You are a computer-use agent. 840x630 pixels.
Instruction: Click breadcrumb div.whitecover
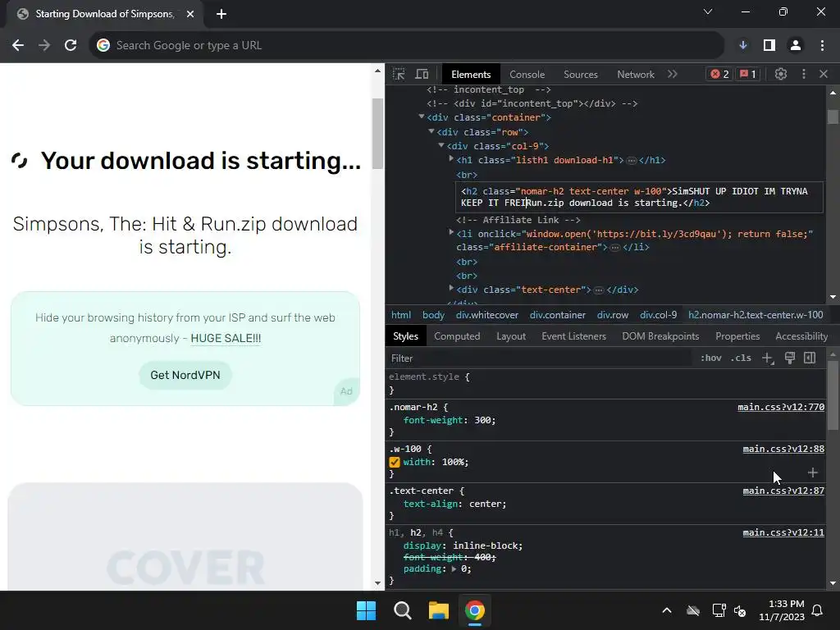tap(487, 315)
